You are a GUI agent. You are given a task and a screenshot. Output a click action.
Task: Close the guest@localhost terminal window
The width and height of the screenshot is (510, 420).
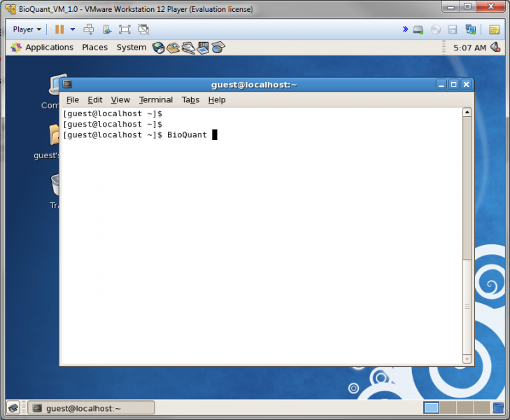[x=467, y=85]
